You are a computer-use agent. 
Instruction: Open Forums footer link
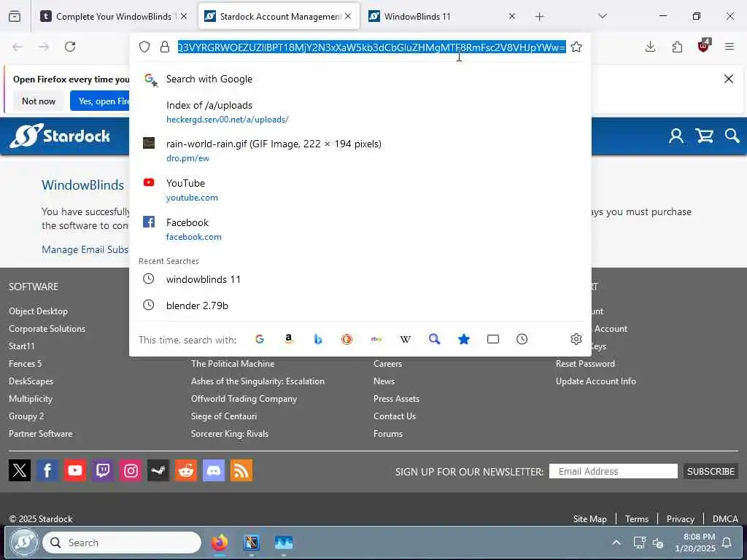(x=388, y=433)
